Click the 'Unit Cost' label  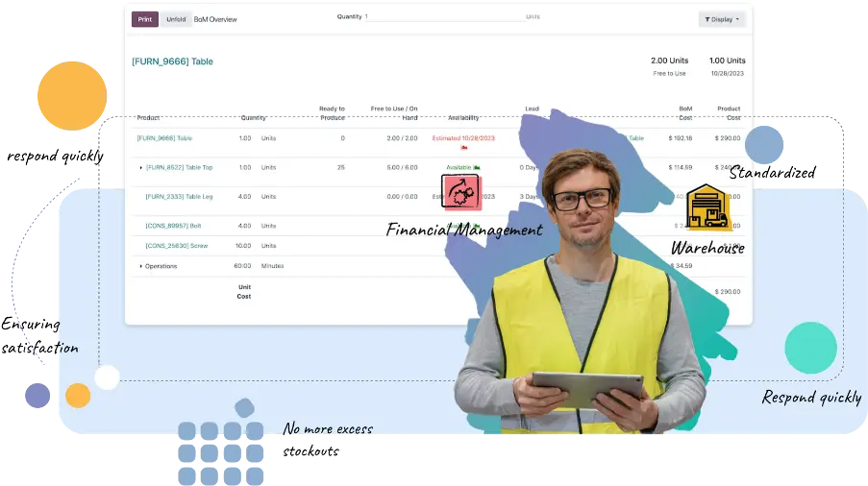pos(244,292)
